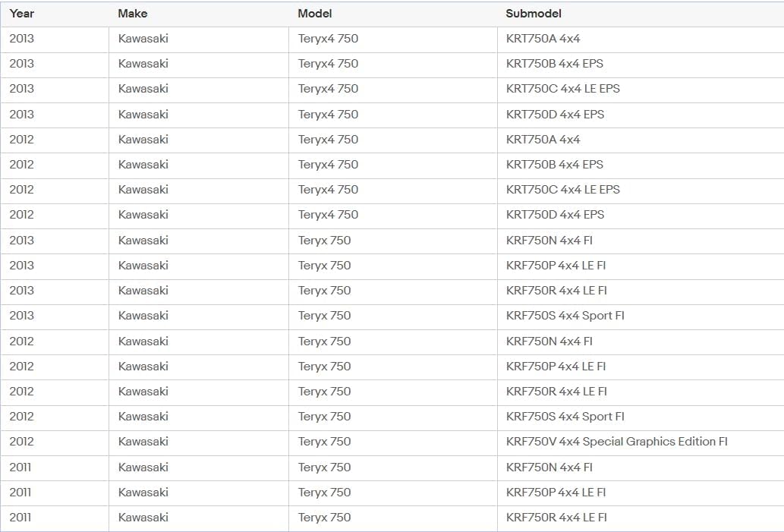The width and height of the screenshot is (784, 532).
Task: Select 2013 submodel KRF750N 4x4 FI
Action: [x=549, y=240]
